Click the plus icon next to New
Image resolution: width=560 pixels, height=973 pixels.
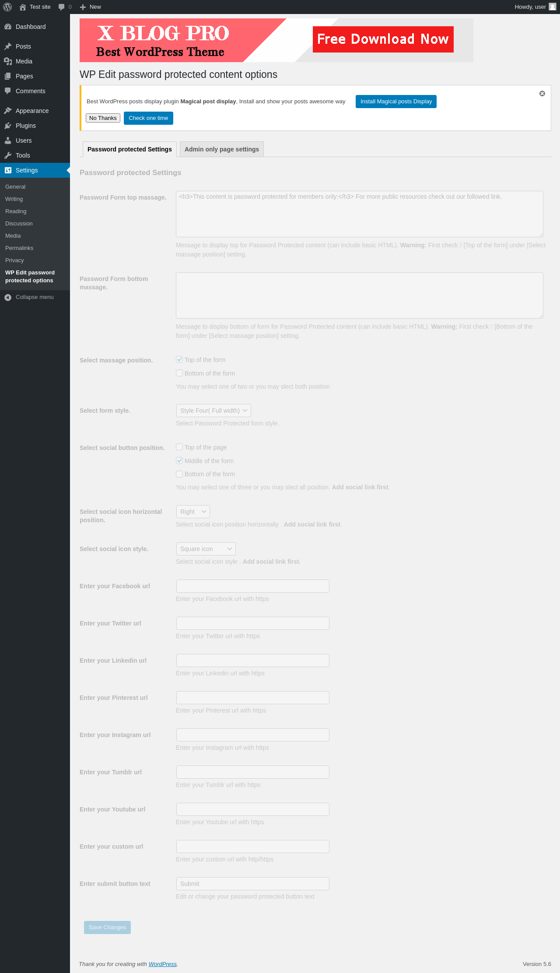(x=83, y=7)
